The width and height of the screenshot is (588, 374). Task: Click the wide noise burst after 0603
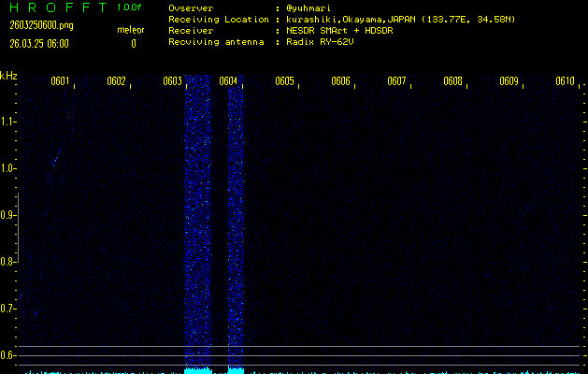pos(198,220)
